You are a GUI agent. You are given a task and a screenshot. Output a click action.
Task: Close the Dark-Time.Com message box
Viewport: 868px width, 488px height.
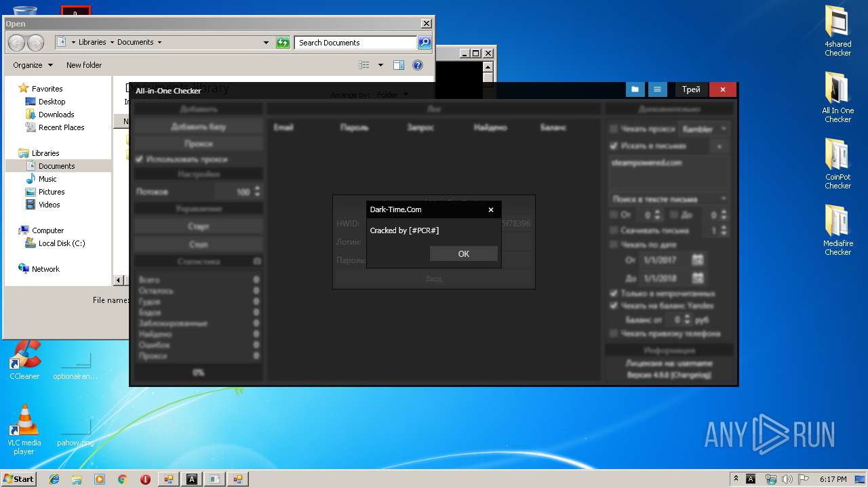pyautogui.click(x=491, y=209)
